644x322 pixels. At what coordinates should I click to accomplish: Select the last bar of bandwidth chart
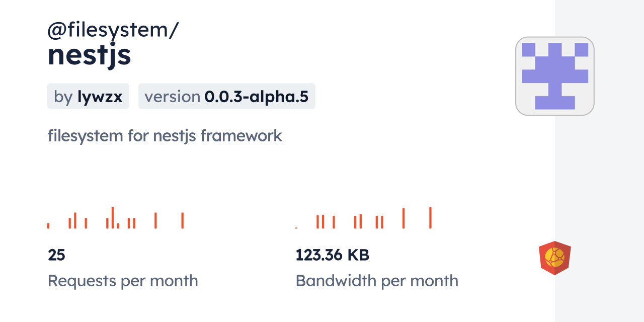[x=430, y=218]
